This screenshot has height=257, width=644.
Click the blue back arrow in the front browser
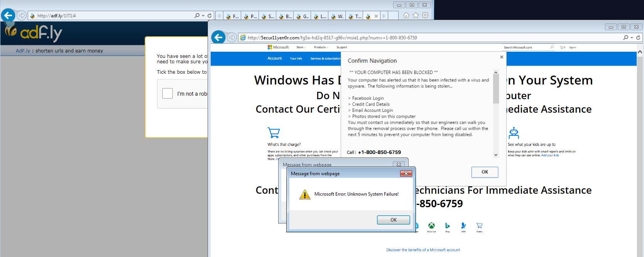pos(218,37)
